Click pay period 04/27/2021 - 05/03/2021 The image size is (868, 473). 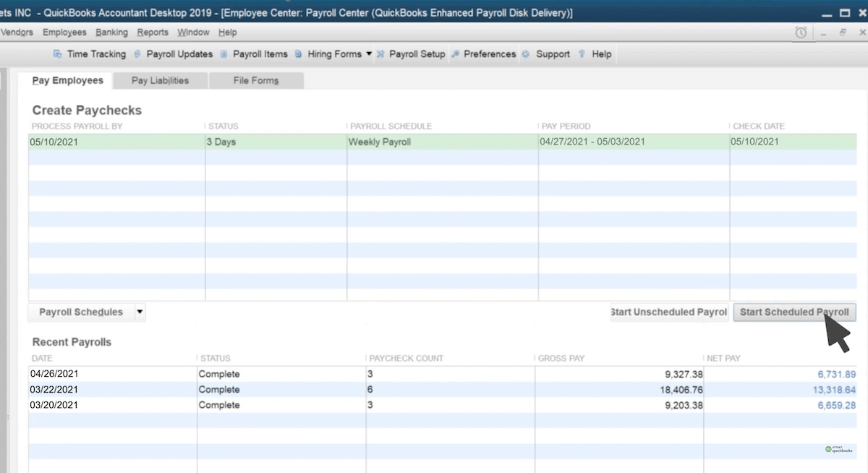pyautogui.click(x=634, y=142)
